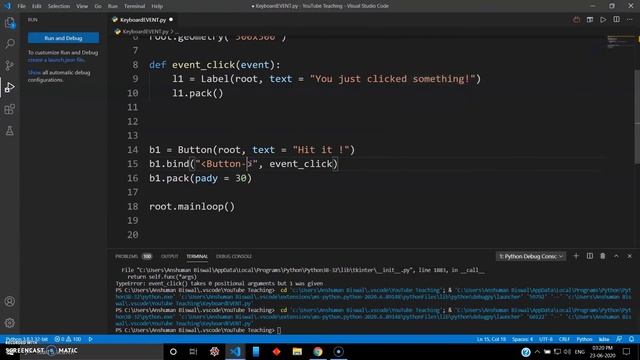Viewport: 640px width, 360px height.
Task: Open the Edit menu
Action: tap(37, 6)
